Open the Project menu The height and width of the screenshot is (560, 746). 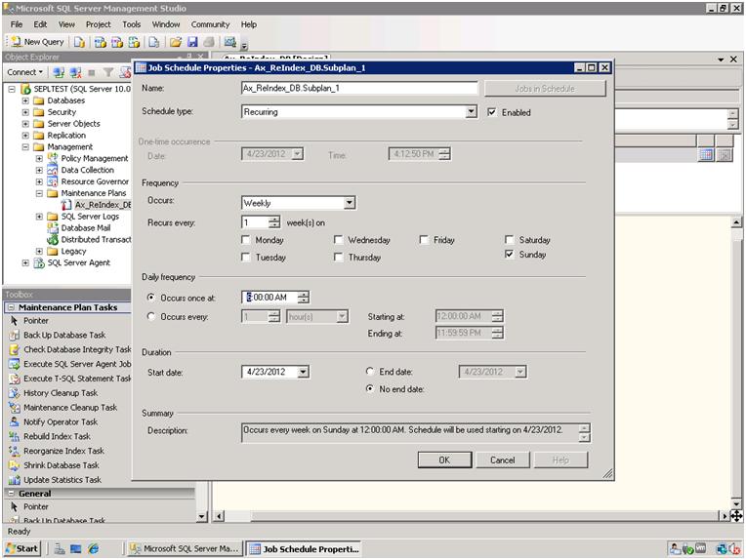98,24
